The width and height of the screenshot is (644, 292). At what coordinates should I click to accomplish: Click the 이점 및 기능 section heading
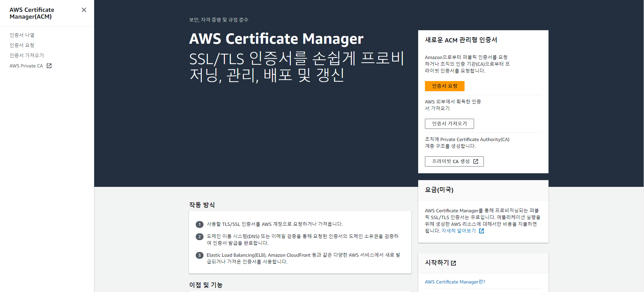pyautogui.click(x=206, y=285)
